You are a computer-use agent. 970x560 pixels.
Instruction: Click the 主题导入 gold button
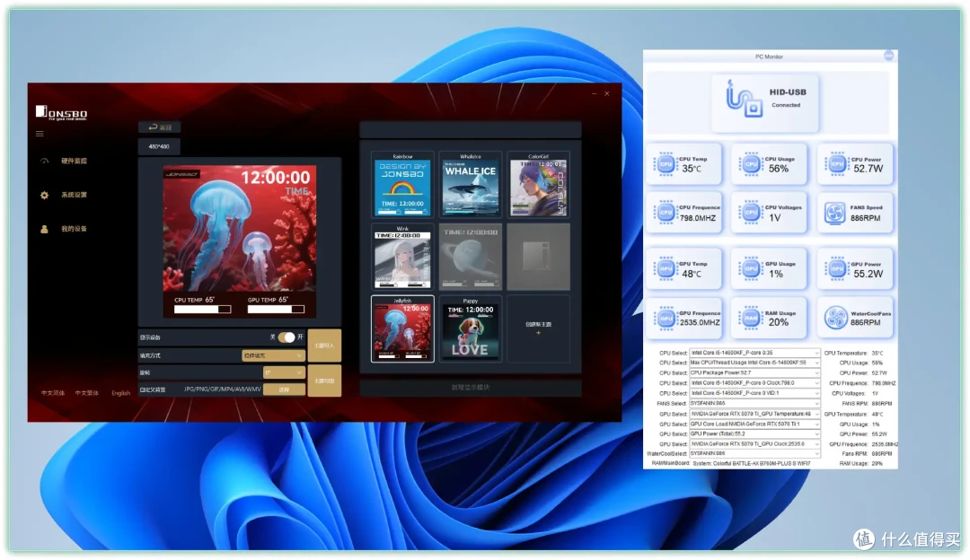coord(324,346)
